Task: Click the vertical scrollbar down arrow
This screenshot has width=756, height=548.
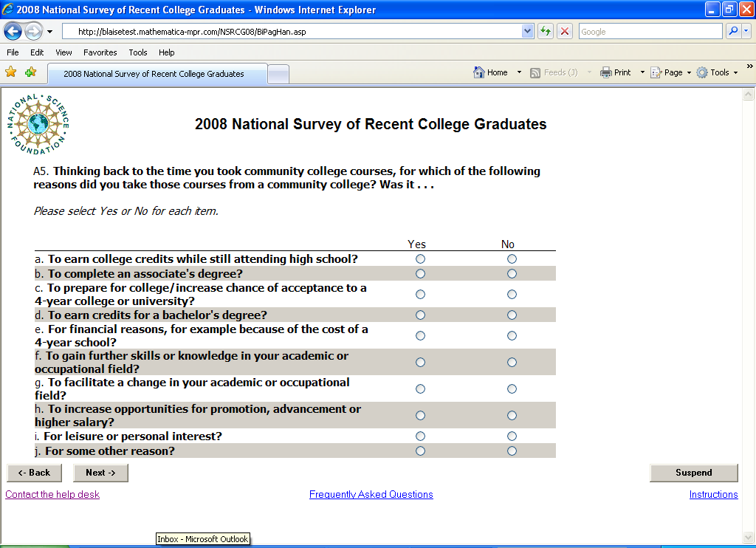Action: click(749, 537)
